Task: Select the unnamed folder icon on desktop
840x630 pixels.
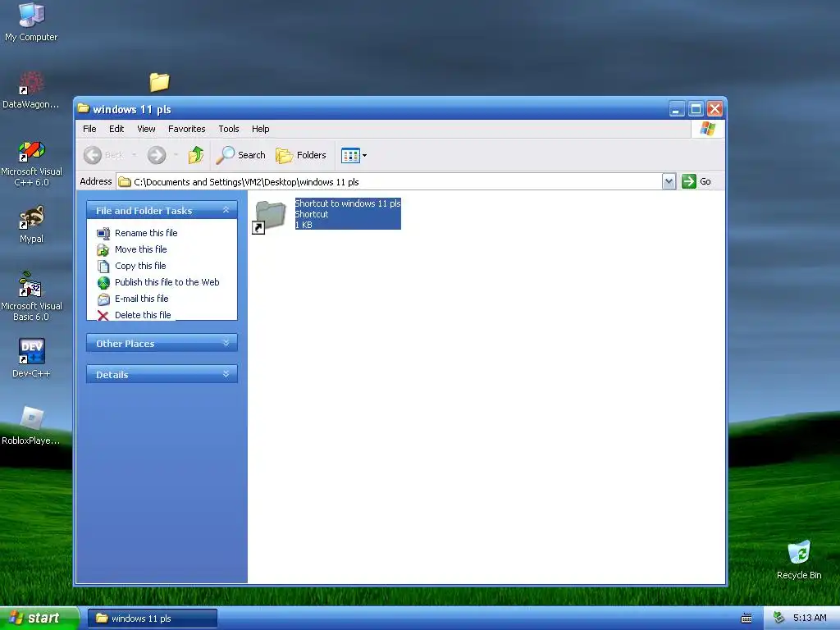Action: (159, 82)
